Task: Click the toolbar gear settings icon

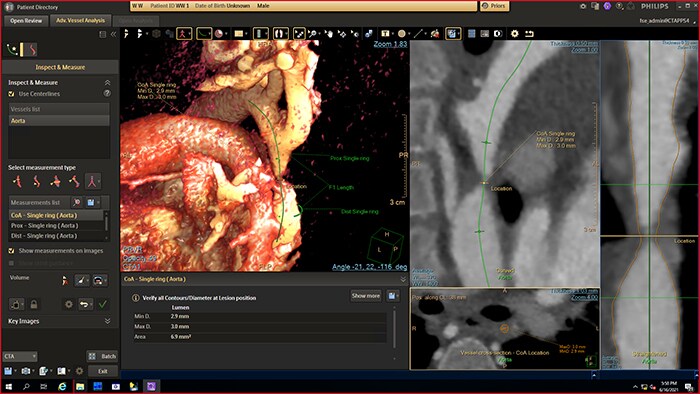Action: pos(515,33)
